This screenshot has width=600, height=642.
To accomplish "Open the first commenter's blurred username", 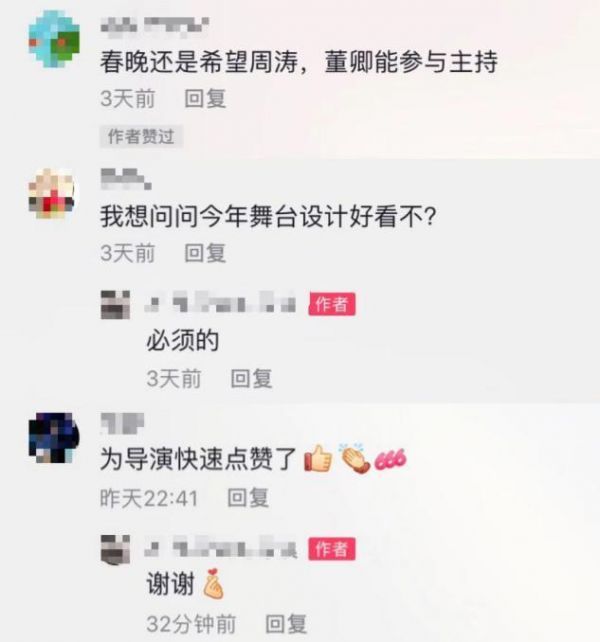I will pyautogui.click(x=155, y=27).
